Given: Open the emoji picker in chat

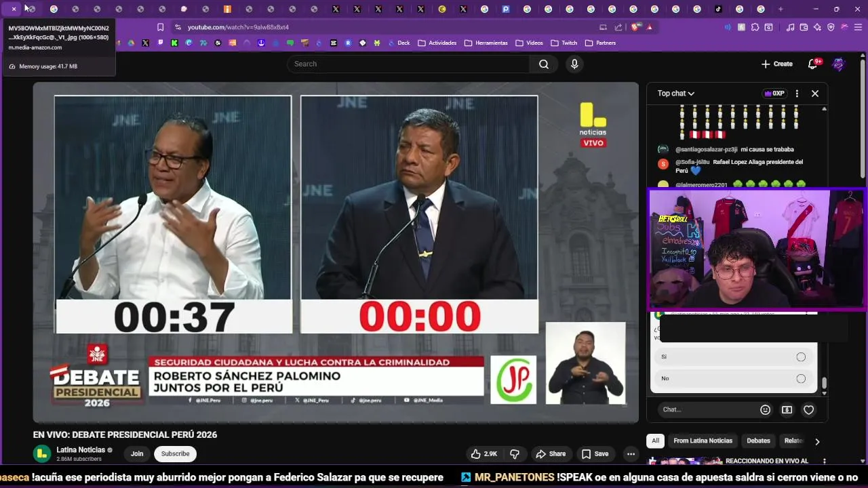Looking at the screenshot, I should pyautogui.click(x=765, y=409).
